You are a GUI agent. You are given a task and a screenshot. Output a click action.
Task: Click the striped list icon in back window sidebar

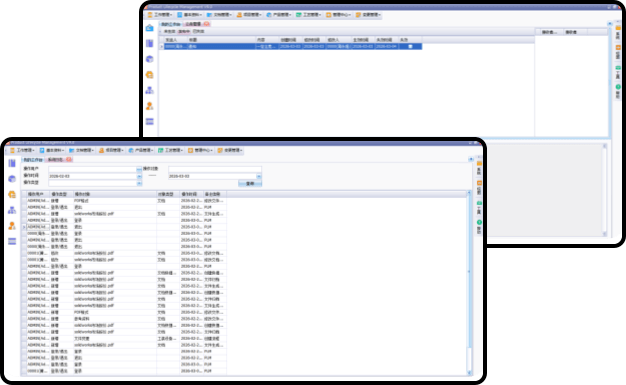coord(150,121)
